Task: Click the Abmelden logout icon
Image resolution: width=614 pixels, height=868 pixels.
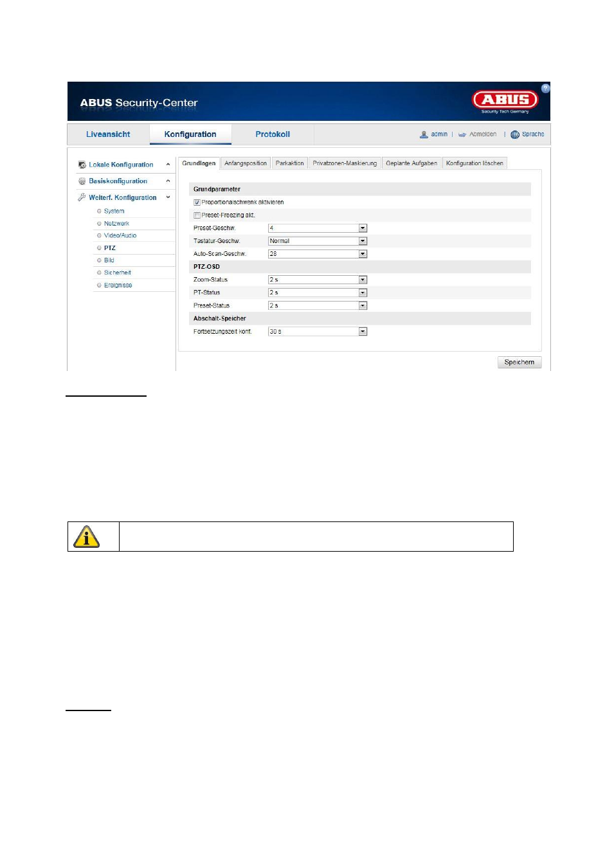Action: (x=462, y=134)
